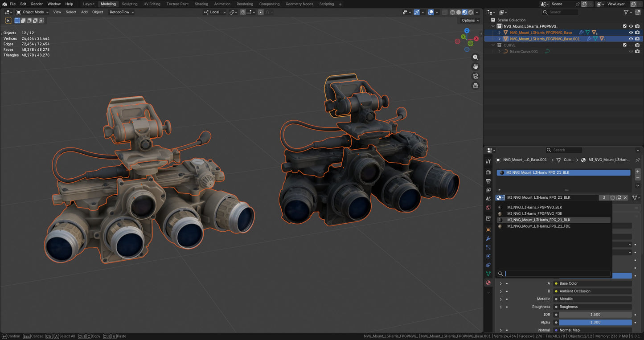The width and height of the screenshot is (644, 340).
Task: Select the Modifier Properties wrench icon
Action: (488, 239)
